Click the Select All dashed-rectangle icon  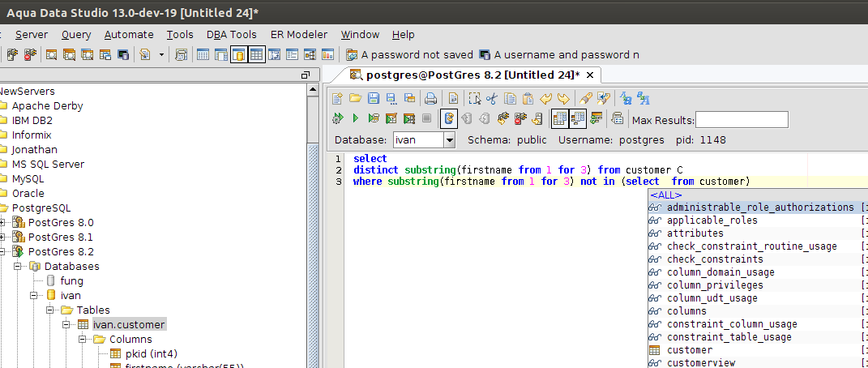tap(474, 99)
